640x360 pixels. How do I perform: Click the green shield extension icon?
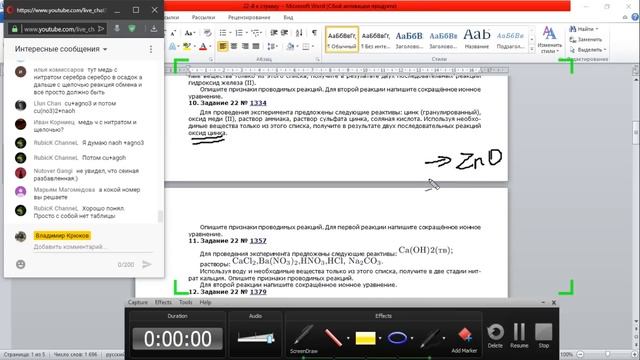click(x=132, y=29)
